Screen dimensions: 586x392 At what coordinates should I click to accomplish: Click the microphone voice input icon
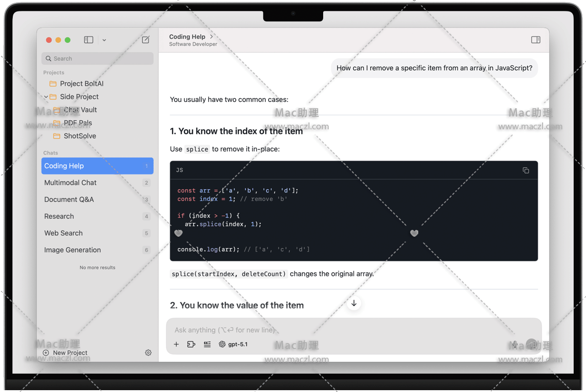(x=515, y=344)
